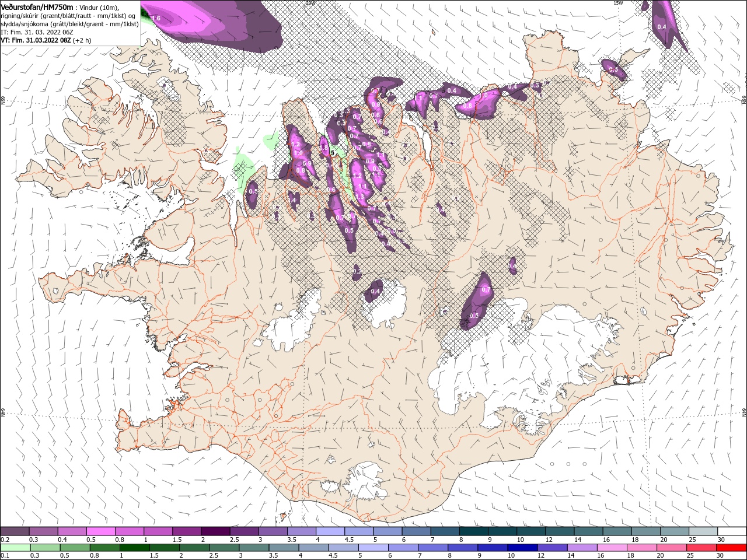Select the 18 swatch on the snow scale
Image resolution: width=747 pixels, height=560 pixels.
[647, 531]
